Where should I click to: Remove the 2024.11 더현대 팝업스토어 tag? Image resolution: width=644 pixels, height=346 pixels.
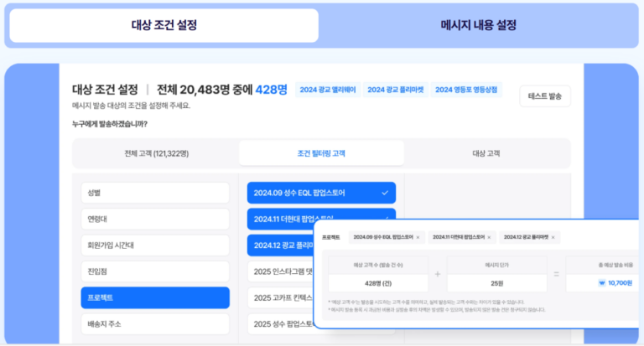[x=489, y=238]
